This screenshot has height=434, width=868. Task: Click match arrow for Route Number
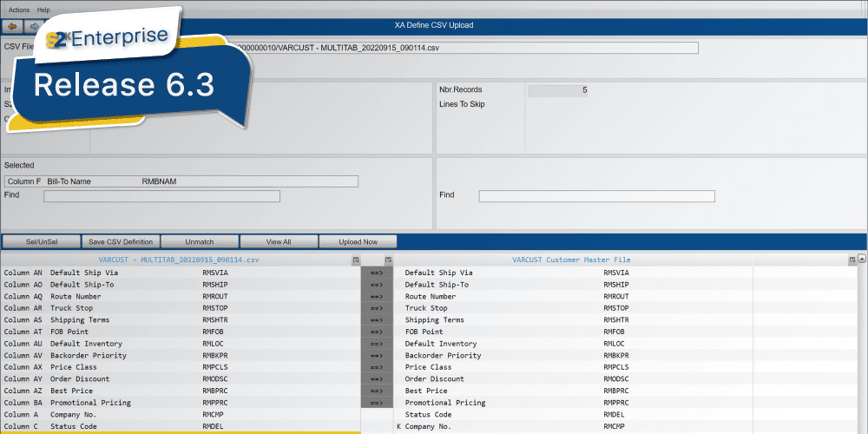[x=377, y=297]
